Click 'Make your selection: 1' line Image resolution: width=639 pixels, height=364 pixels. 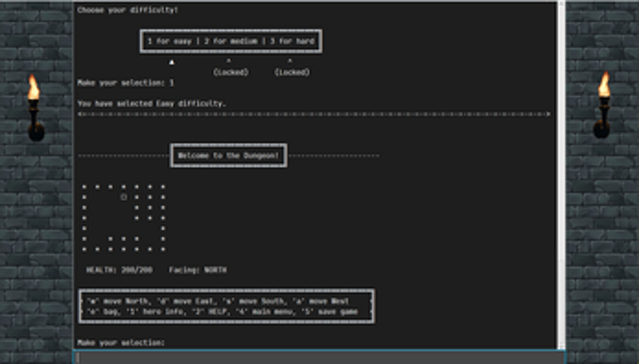tap(126, 83)
